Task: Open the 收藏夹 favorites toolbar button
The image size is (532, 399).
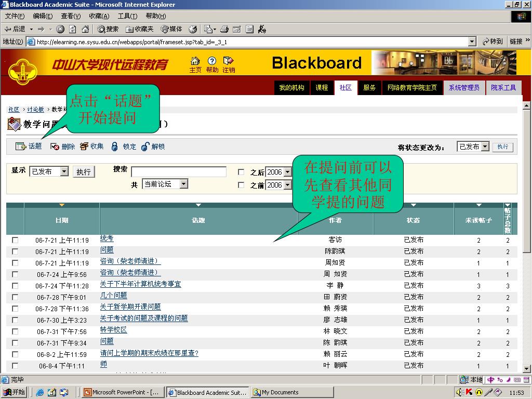Action: 139,29
